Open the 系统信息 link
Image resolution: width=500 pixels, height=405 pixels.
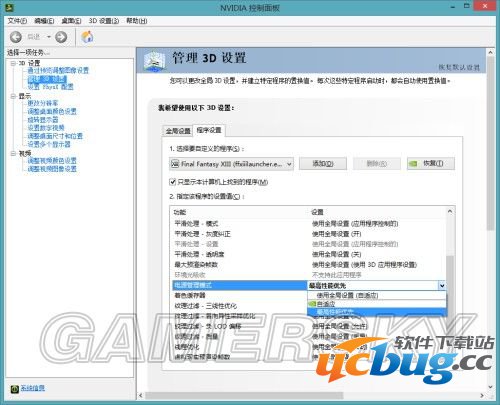coord(33,388)
